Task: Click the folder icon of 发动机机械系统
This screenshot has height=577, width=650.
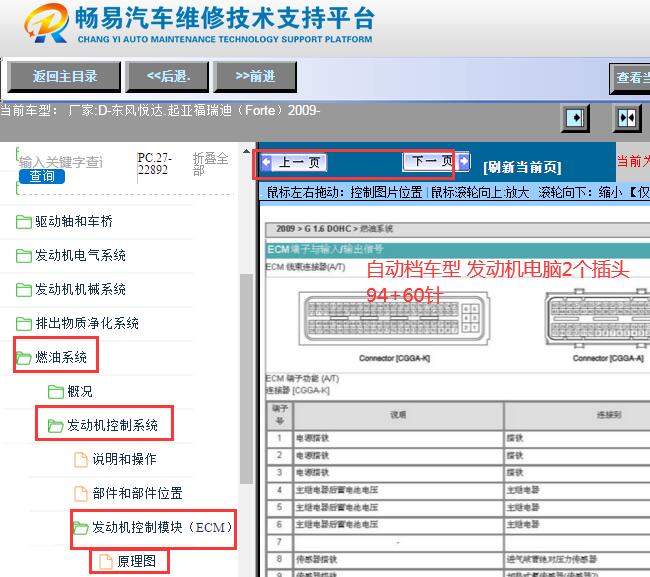Action: [24, 290]
